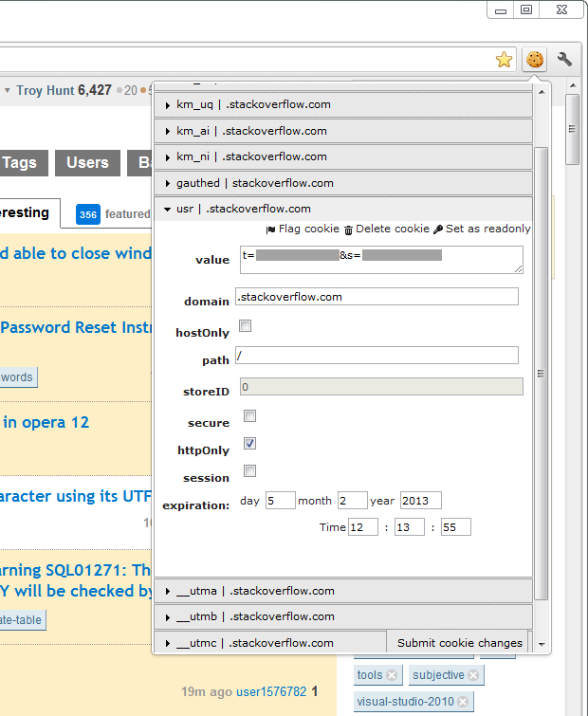588x716 pixels.
Task: Click the Set as readonly key icon
Action: (x=438, y=229)
